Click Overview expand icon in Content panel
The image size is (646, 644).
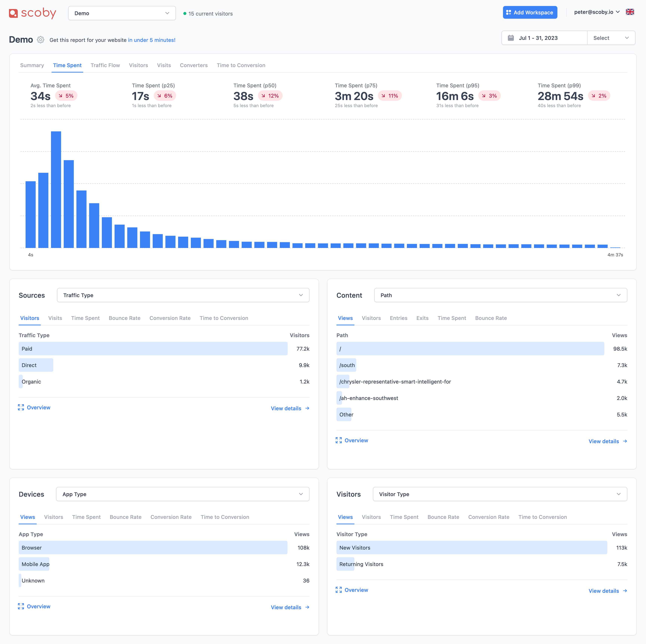tap(339, 440)
